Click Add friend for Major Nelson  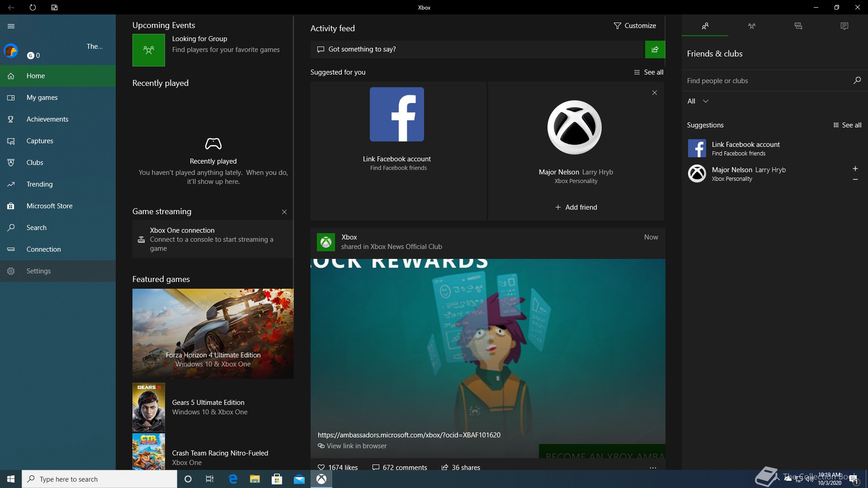[576, 207]
